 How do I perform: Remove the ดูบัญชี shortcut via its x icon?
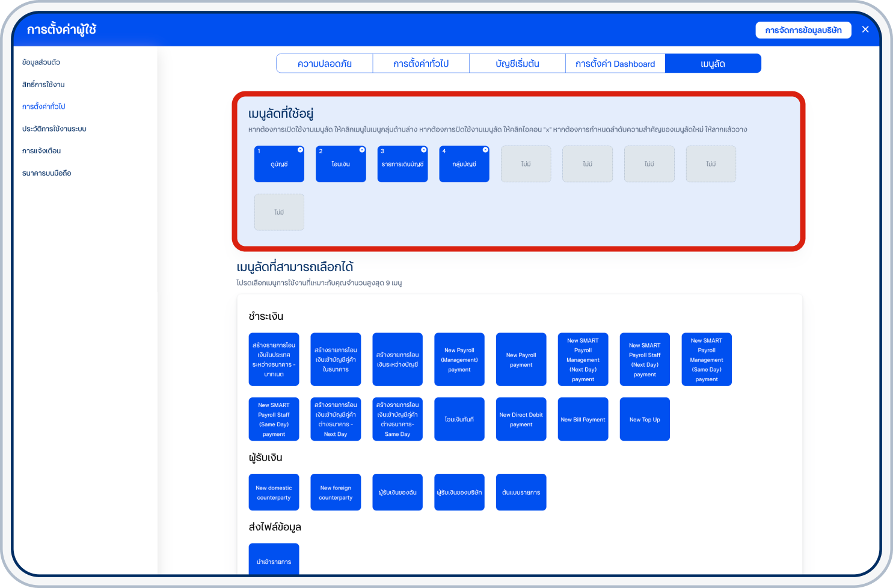300,150
